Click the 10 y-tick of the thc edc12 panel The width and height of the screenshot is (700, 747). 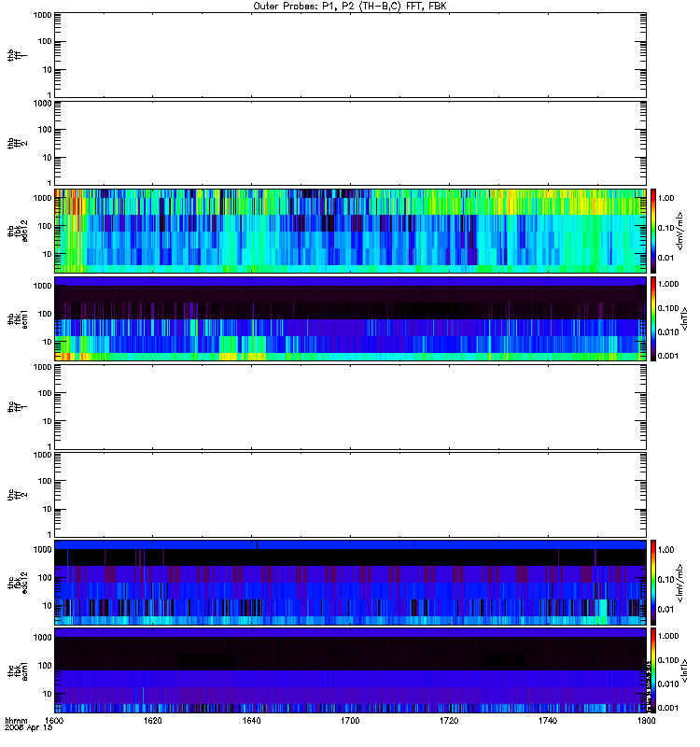click(x=48, y=606)
